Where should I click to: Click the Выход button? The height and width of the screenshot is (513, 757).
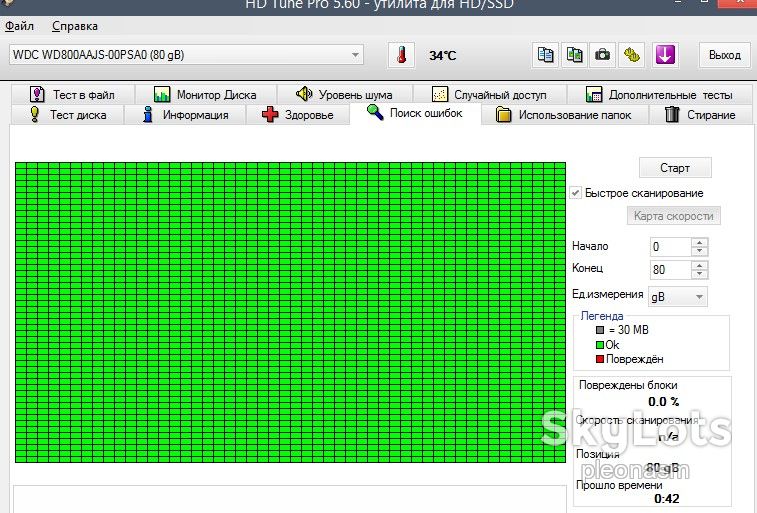click(x=725, y=55)
